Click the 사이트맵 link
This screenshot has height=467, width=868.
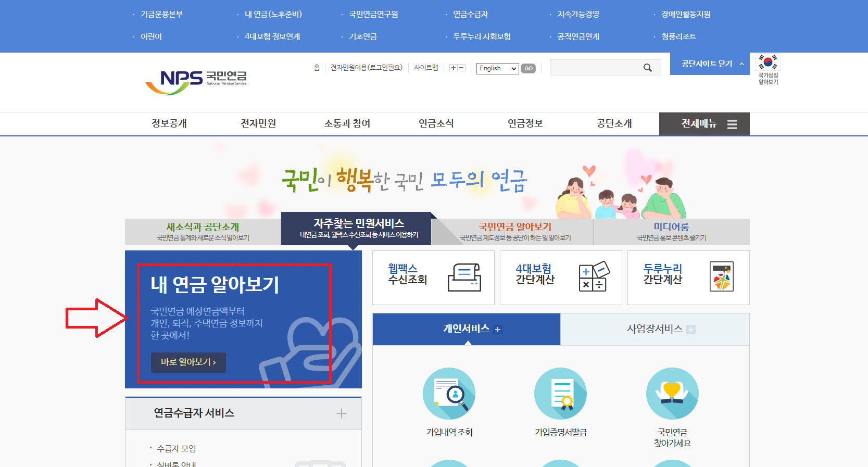[426, 68]
